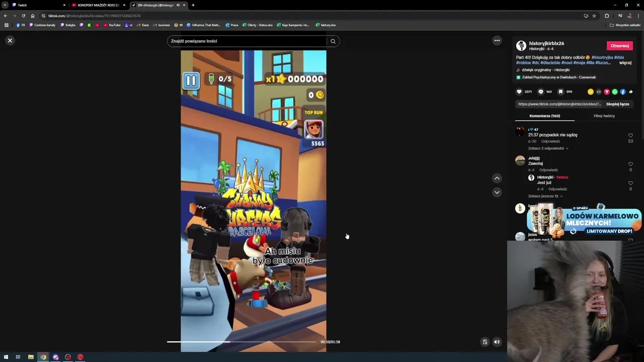Screen dimensions: 644x362
Task: Open the 'Wszystkie zakładki' bookmarks folder
Action: [625, 25]
